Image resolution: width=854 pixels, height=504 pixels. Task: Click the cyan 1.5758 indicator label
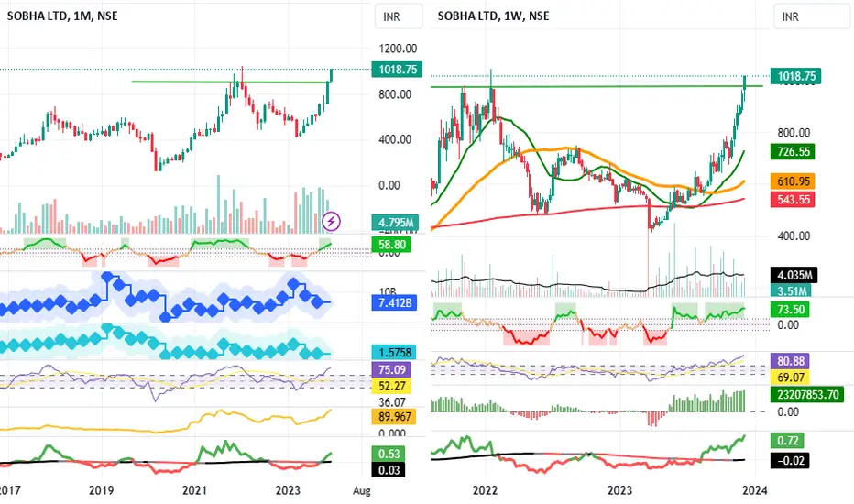(x=394, y=353)
